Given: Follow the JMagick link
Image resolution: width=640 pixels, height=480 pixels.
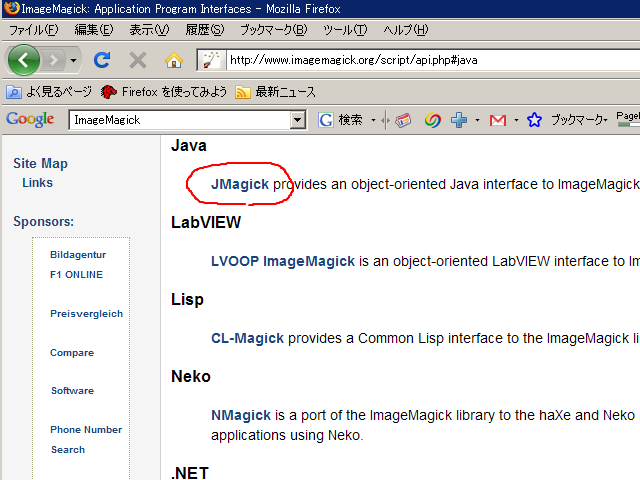Looking at the screenshot, I should [x=240, y=184].
